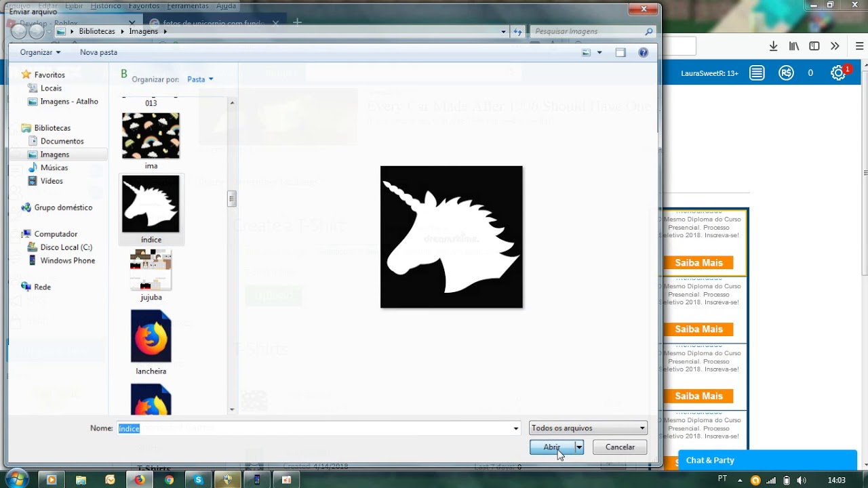The width and height of the screenshot is (868, 488).
Task: Click the unicorn preview image
Action: pyautogui.click(x=452, y=237)
